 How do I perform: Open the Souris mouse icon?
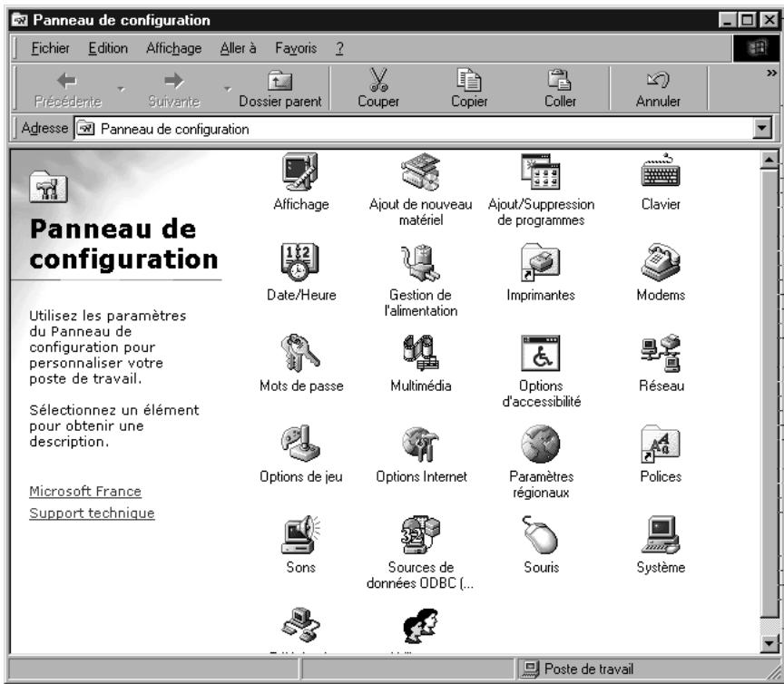(541, 534)
